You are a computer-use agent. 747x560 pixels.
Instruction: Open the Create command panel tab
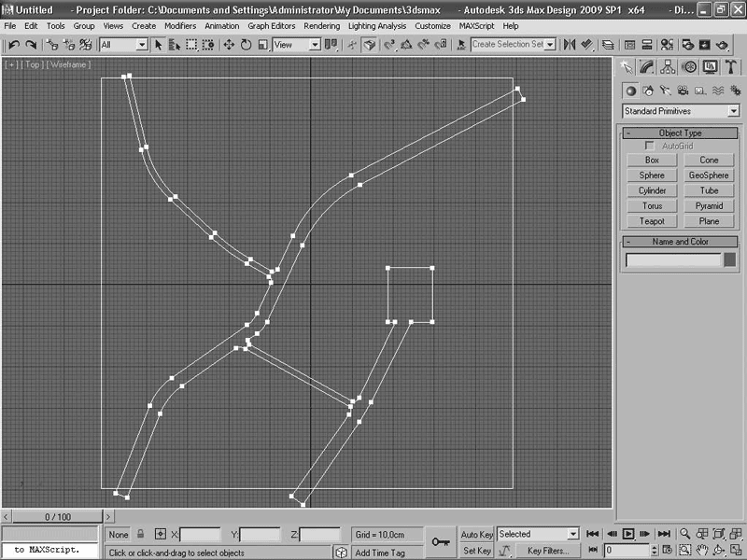tap(627, 67)
